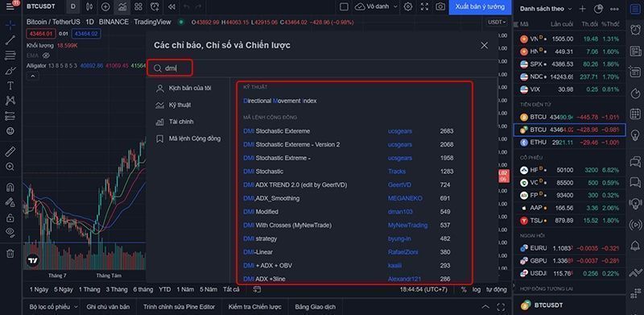Create an alert with clock icon
The width and height of the screenshot is (644, 315).
[155, 6]
